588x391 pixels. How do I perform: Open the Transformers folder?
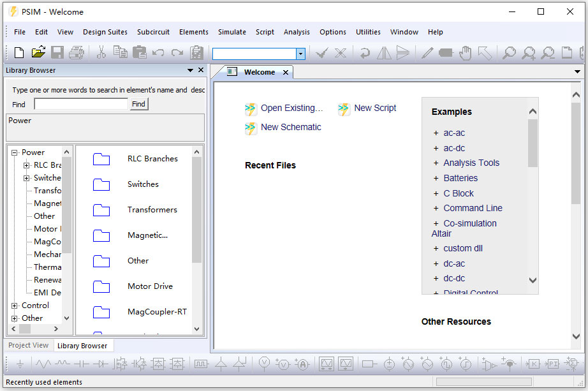[152, 210]
